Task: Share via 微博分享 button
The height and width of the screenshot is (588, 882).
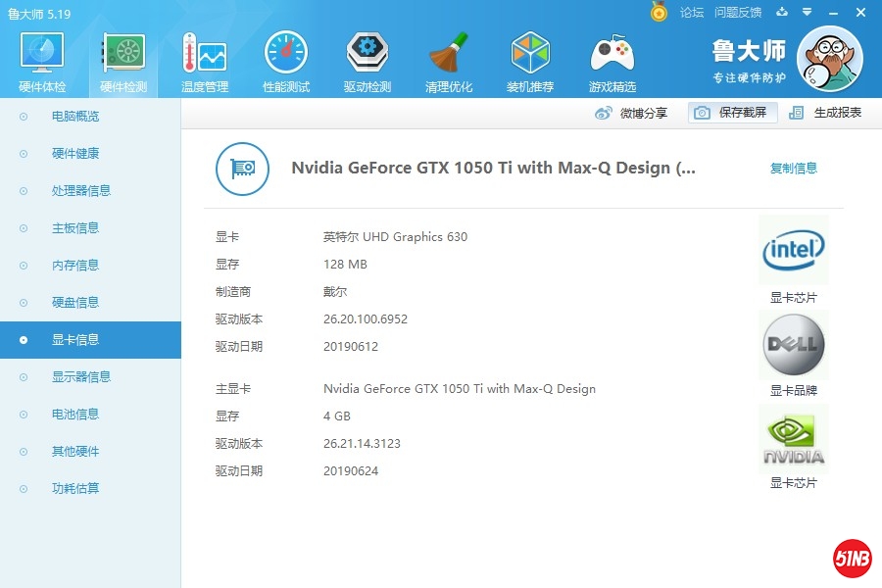Action: pos(632,113)
